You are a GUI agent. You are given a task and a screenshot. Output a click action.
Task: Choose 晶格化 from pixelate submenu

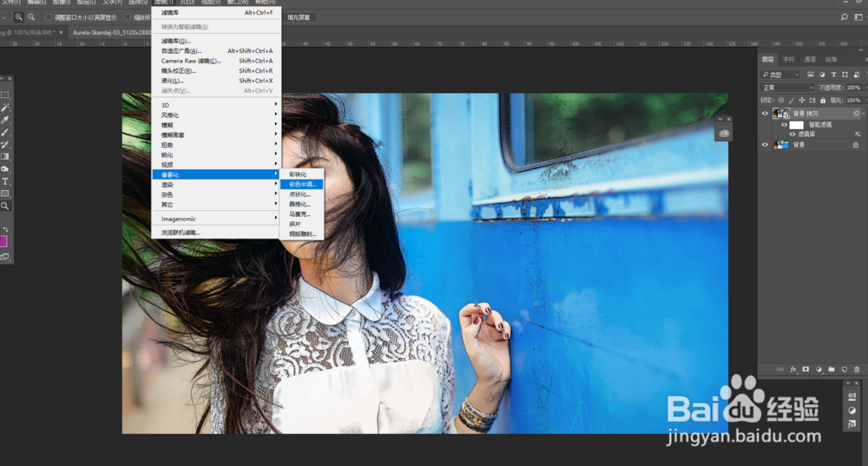pyautogui.click(x=302, y=204)
